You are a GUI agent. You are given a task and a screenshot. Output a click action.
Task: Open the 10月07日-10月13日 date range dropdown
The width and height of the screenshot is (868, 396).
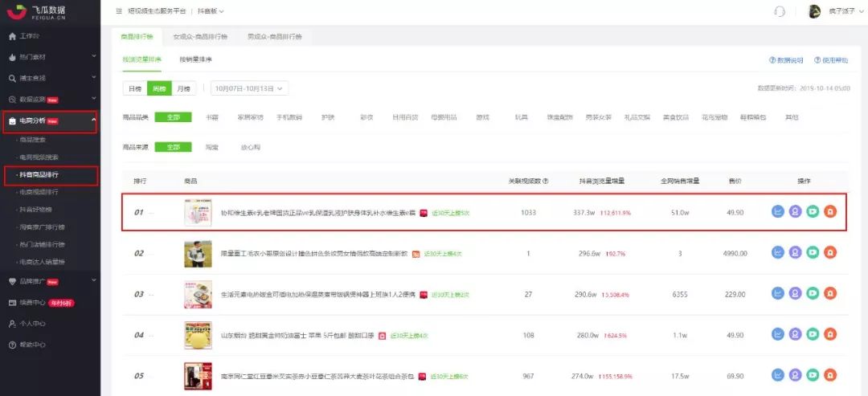[249, 89]
